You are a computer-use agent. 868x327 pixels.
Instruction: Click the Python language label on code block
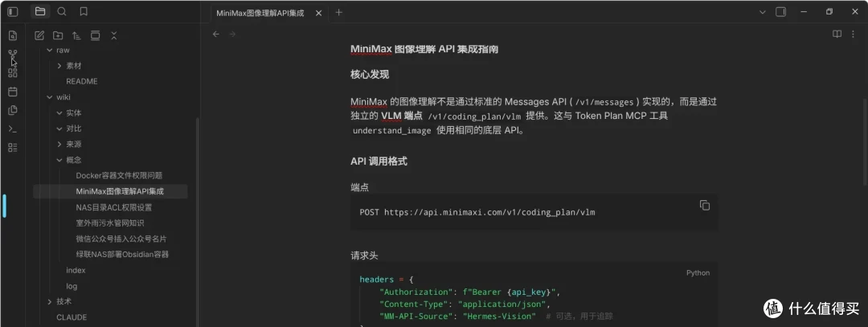(698, 273)
